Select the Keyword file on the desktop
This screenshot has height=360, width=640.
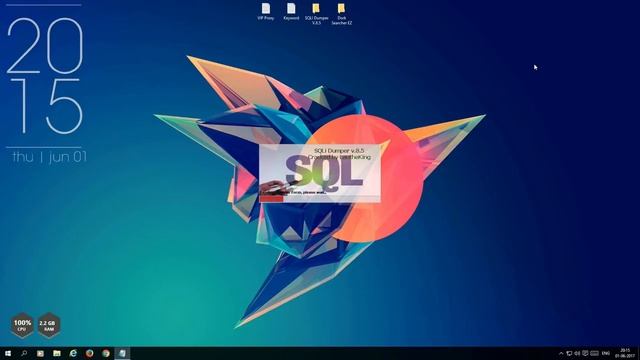pyautogui.click(x=291, y=11)
